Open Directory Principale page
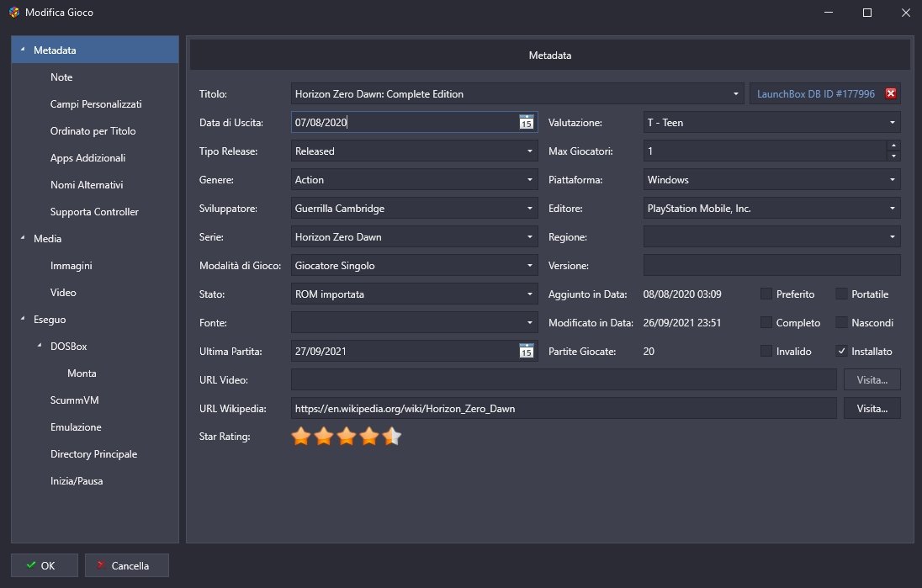Image resolution: width=922 pixels, height=588 pixels. (93, 454)
